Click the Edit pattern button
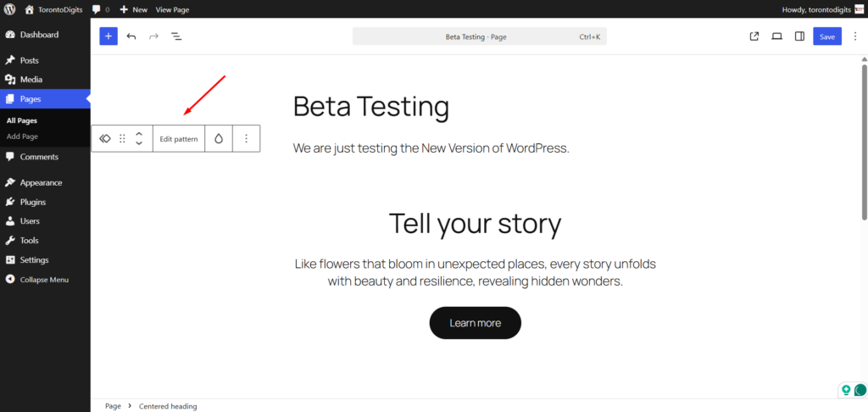868x412 pixels. (x=179, y=138)
